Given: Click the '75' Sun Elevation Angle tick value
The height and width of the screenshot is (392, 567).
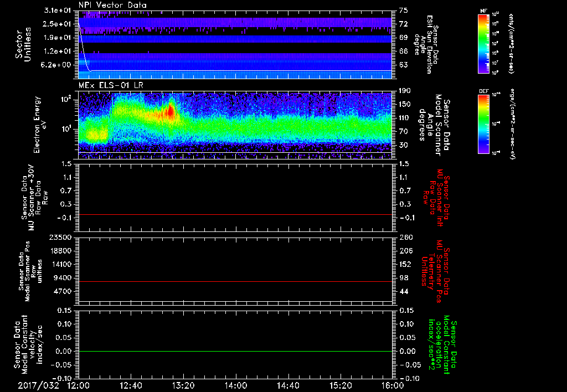Looking at the screenshot, I should pos(403,11).
